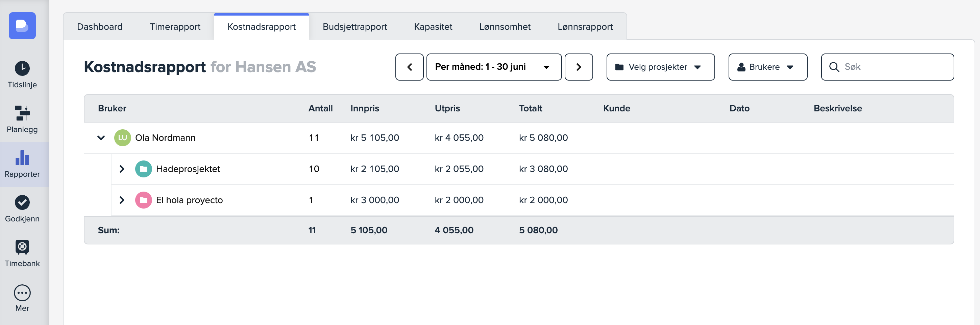Click the Mer three-dots icon
The height and width of the screenshot is (325, 980).
coord(22,293)
